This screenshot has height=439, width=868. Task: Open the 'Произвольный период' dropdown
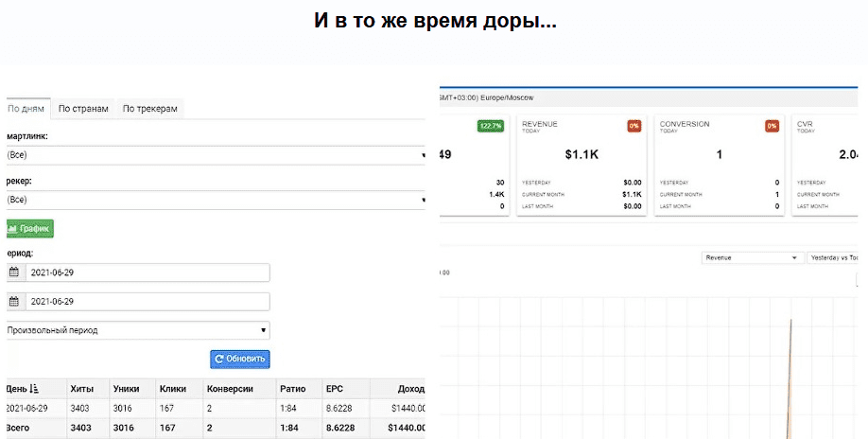pos(137,330)
